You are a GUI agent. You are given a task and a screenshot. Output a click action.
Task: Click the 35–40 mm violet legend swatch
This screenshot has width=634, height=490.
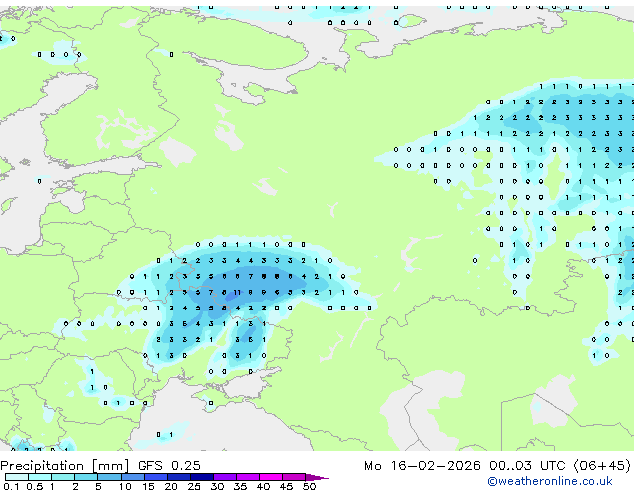pyautogui.click(x=248, y=477)
